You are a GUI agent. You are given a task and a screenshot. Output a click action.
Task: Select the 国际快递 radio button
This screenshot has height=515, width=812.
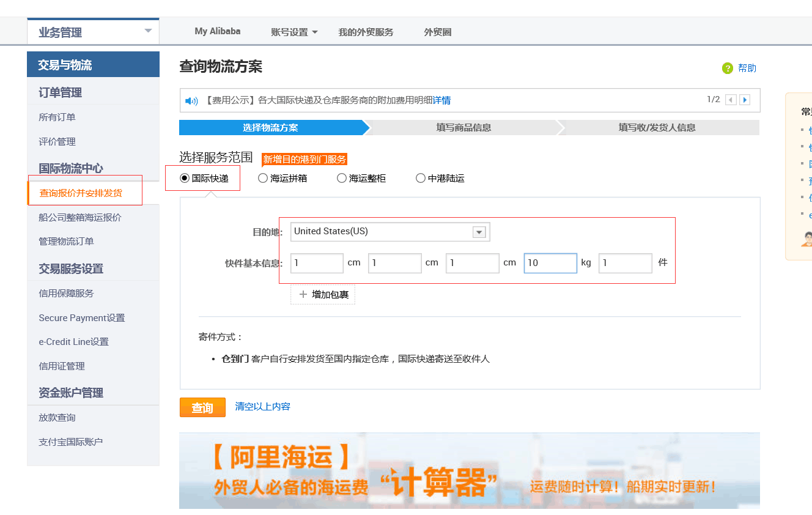click(x=185, y=178)
